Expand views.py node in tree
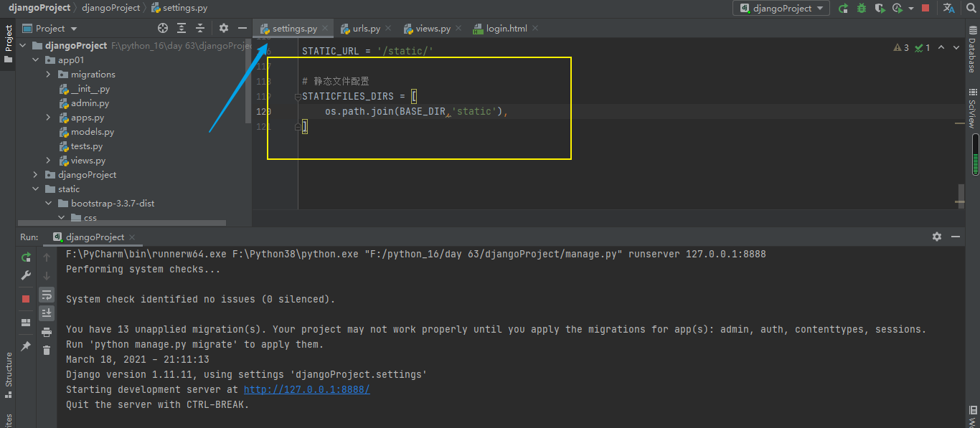980x428 pixels. click(x=49, y=160)
